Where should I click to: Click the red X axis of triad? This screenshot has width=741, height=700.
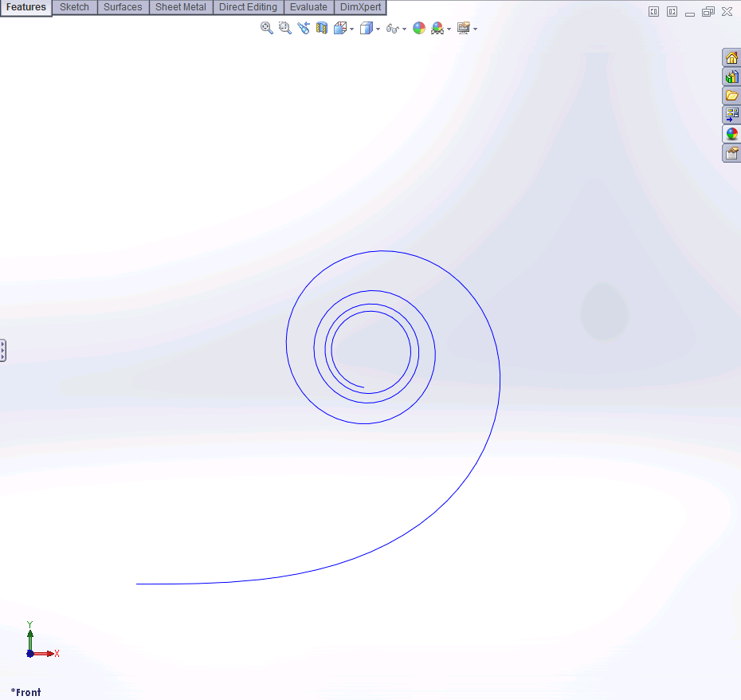point(45,654)
